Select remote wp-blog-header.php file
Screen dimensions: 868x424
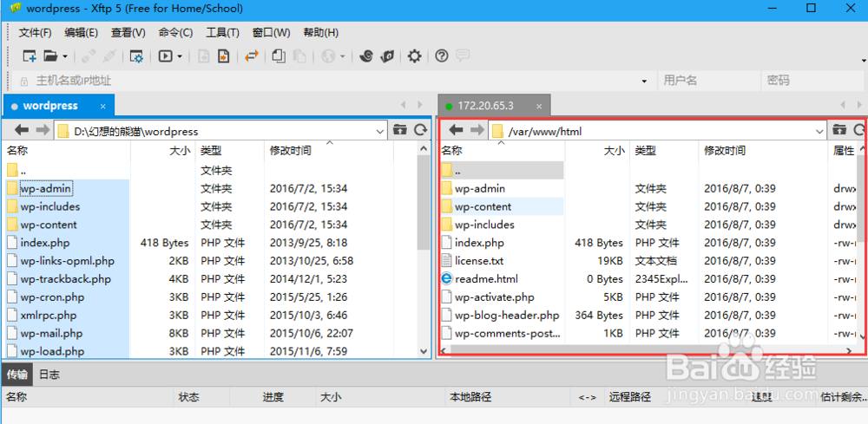(x=507, y=315)
